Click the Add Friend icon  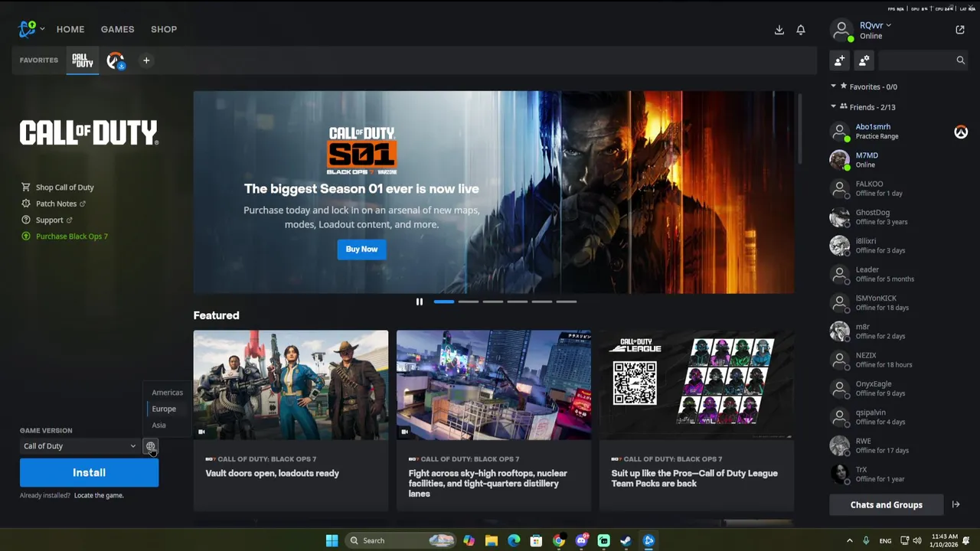click(x=840, y=60)
